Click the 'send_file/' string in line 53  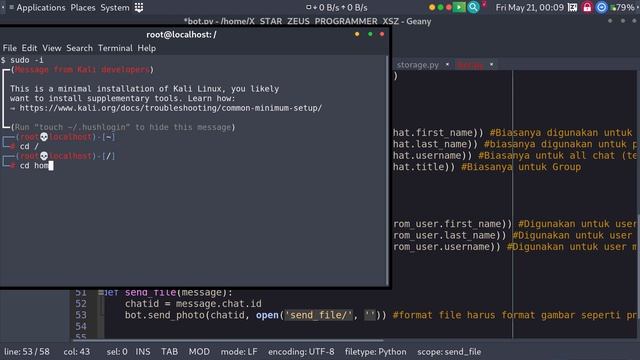(318, 315)
